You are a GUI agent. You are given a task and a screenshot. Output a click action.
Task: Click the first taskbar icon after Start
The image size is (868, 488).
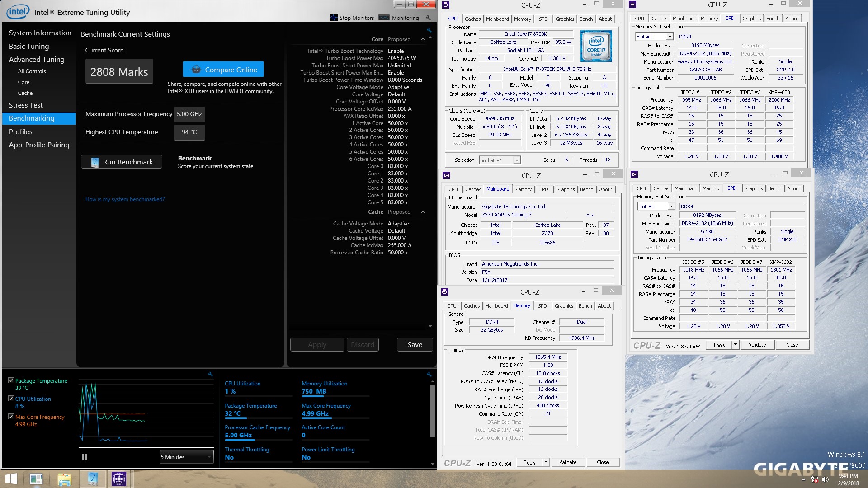click(36, 479)
